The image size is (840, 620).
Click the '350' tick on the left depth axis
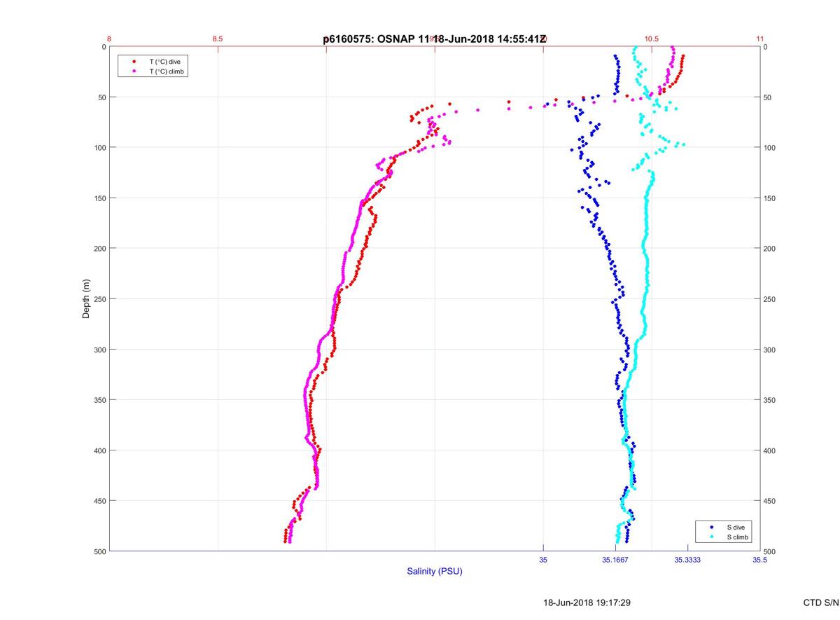click(x=99, y=400)
